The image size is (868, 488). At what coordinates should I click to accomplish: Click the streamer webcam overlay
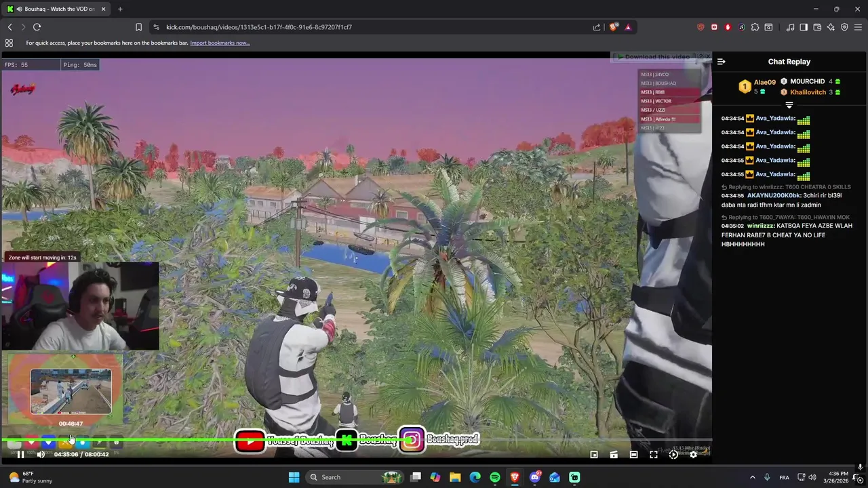pos(80,306)
